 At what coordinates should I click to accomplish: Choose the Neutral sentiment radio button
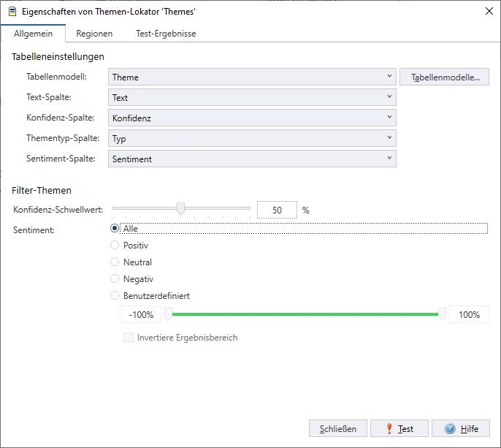tap(115, 262)
